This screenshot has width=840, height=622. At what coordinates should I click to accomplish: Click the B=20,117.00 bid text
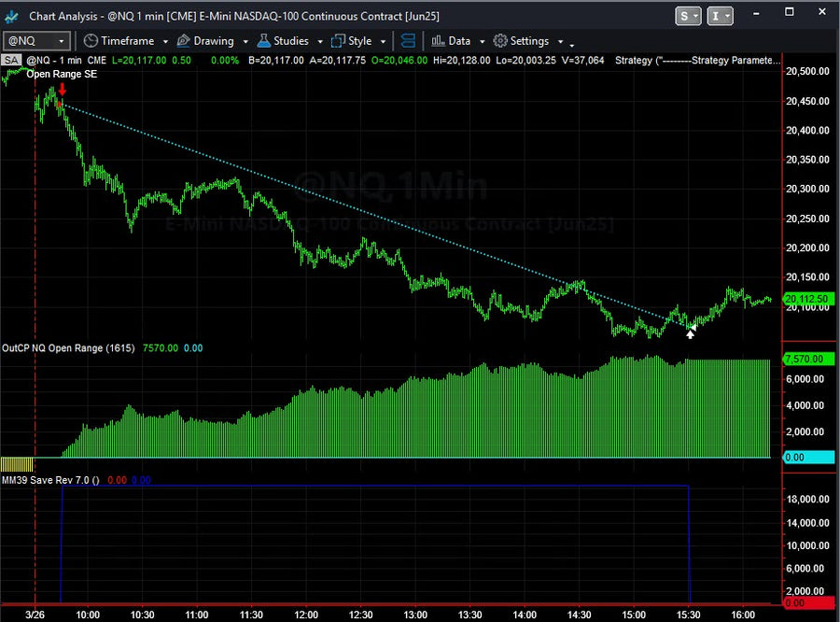tap(276, 60)
